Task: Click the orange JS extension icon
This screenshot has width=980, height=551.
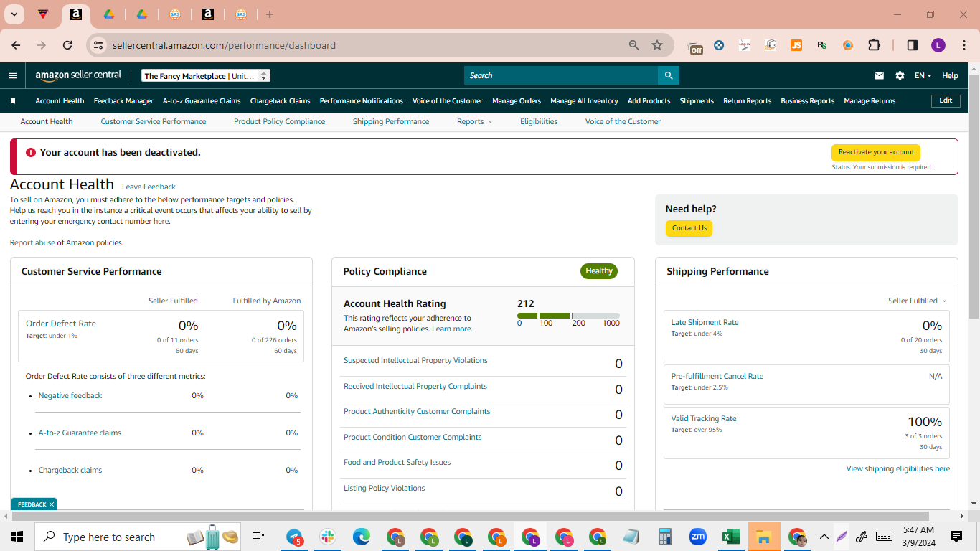Action: [796, 45]
